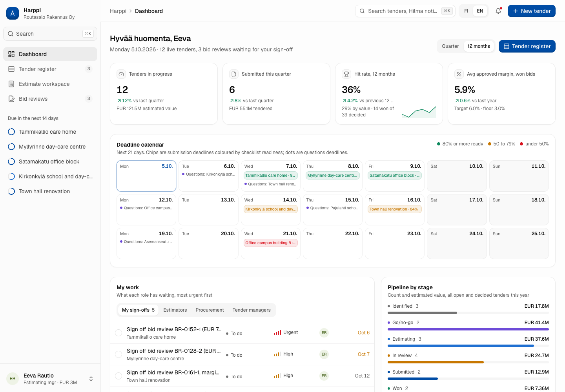565x392 pixels.
Task: Click the Submitted pipeline stage label
Action: tap(403, 372)
